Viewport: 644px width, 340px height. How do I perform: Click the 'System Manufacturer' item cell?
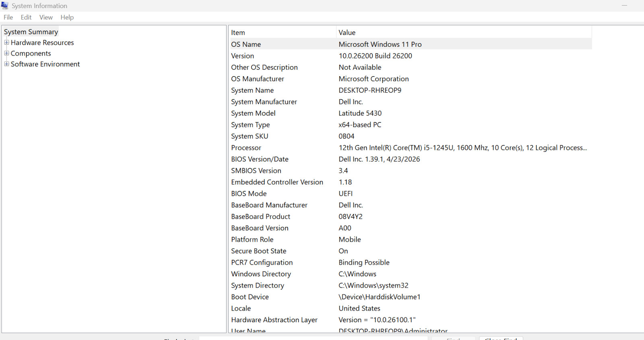tap(264, 102)
